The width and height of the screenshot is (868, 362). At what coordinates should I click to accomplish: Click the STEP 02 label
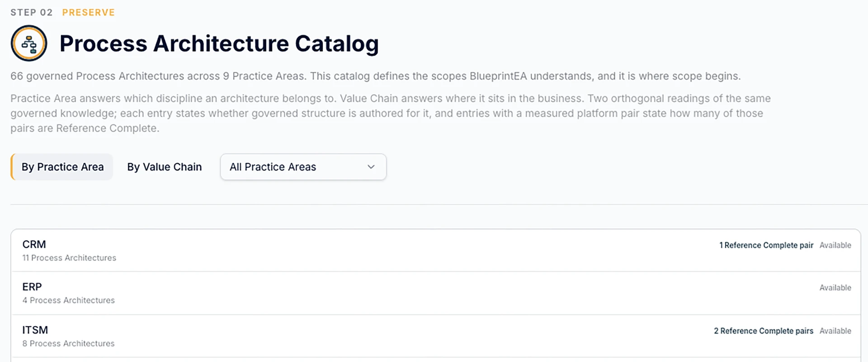click(x=32, y=13)
